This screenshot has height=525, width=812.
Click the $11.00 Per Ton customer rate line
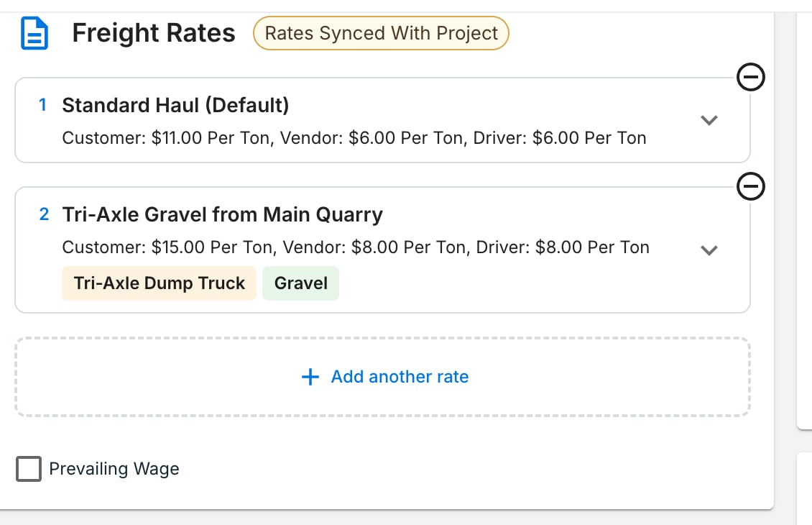pos(354,138)
